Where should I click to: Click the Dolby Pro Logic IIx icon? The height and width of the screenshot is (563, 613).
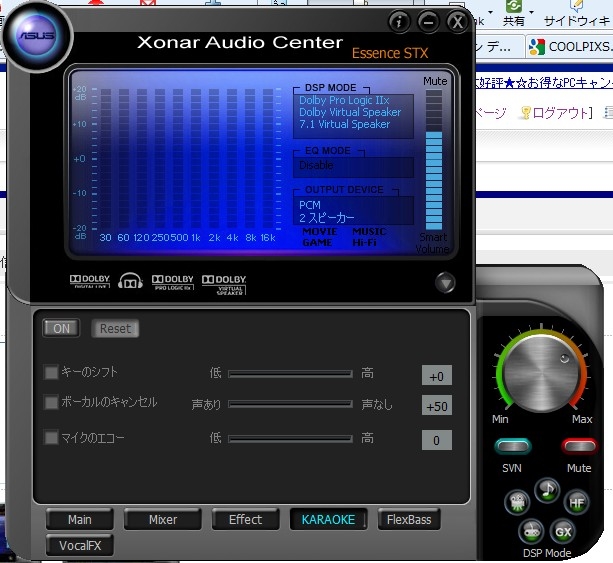pyautogui.click(x=172, y=282)
